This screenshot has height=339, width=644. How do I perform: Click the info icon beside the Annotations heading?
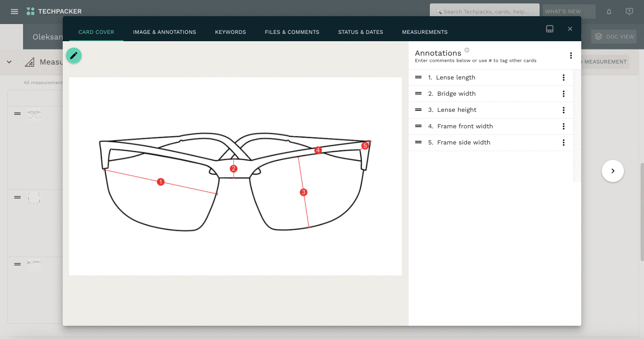(x=466, y=50)
